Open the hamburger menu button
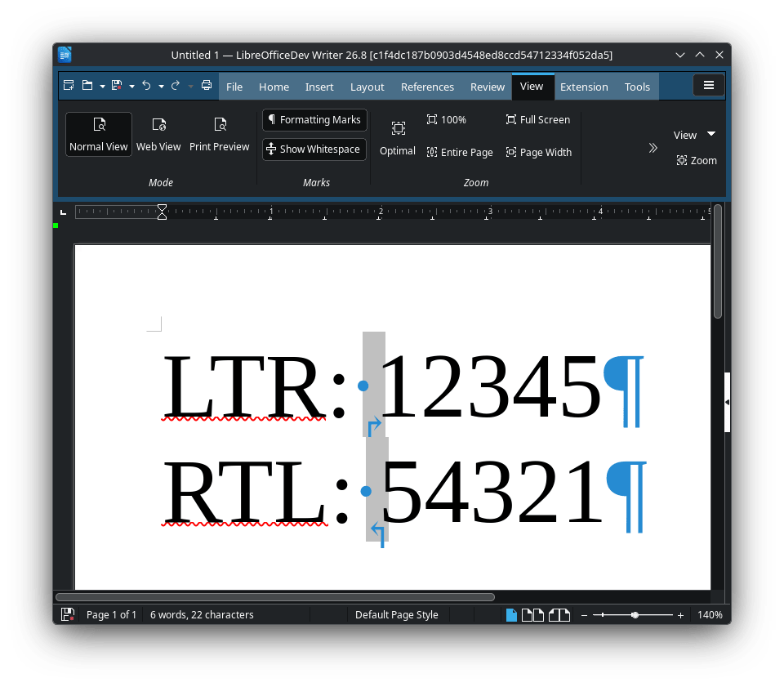Viewport: 784px width, 687px height. click(709, 86)
